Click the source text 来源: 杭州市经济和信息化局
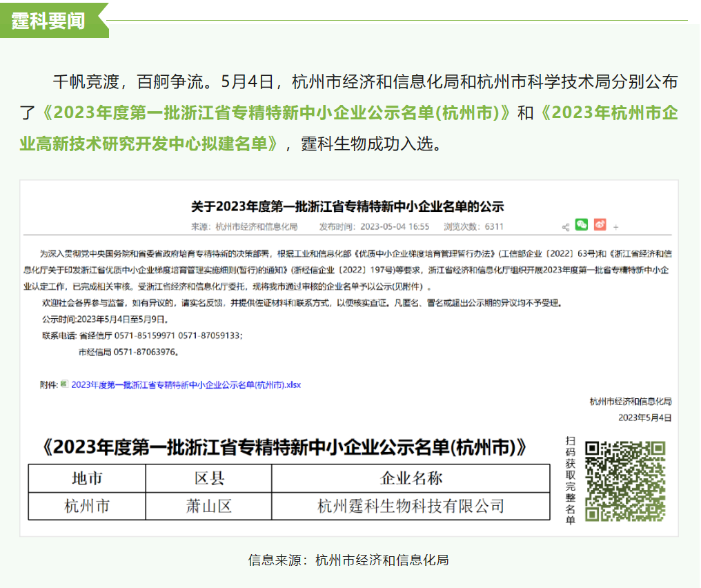The width and height of the screenshot is (701, 588). 244,227
